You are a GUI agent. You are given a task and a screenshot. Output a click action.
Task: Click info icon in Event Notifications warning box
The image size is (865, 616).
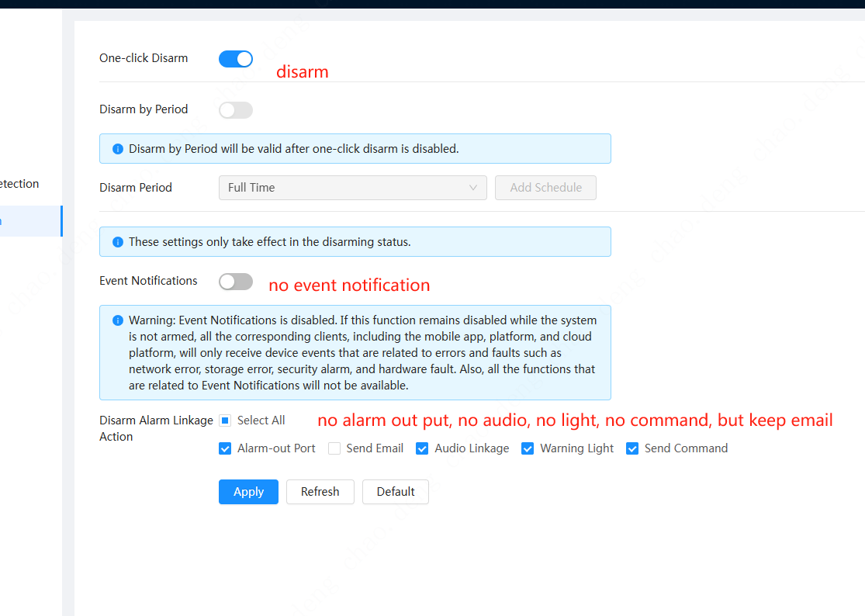(118, 320)
